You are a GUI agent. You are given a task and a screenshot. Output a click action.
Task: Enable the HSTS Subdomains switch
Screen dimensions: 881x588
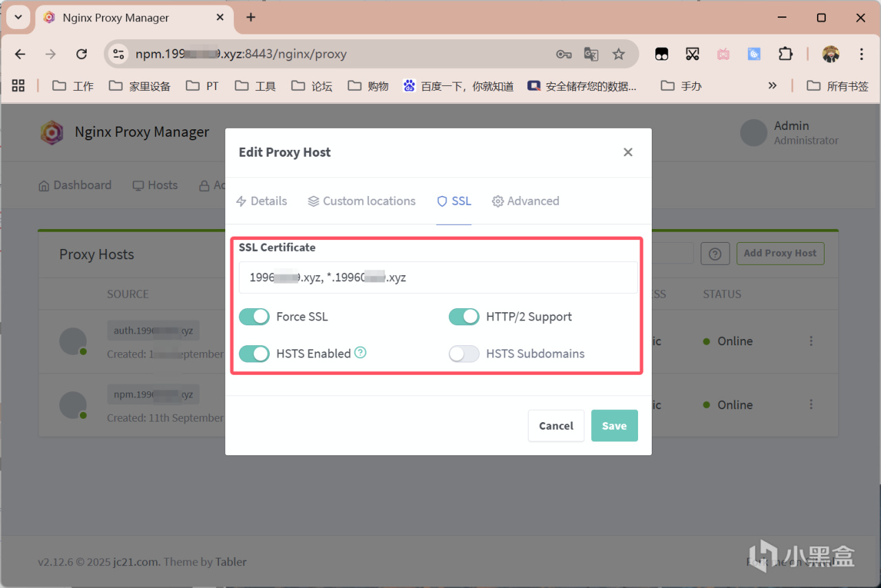[464, 353]
